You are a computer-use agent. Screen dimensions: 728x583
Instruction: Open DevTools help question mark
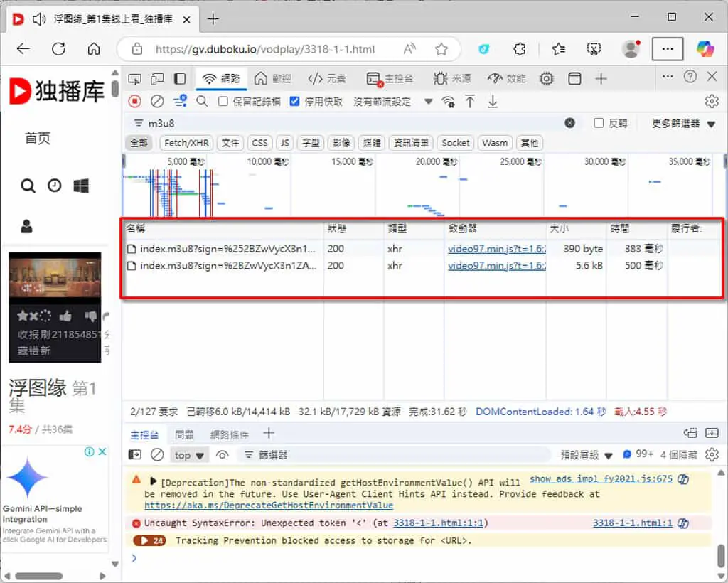(x=690, y=77)
